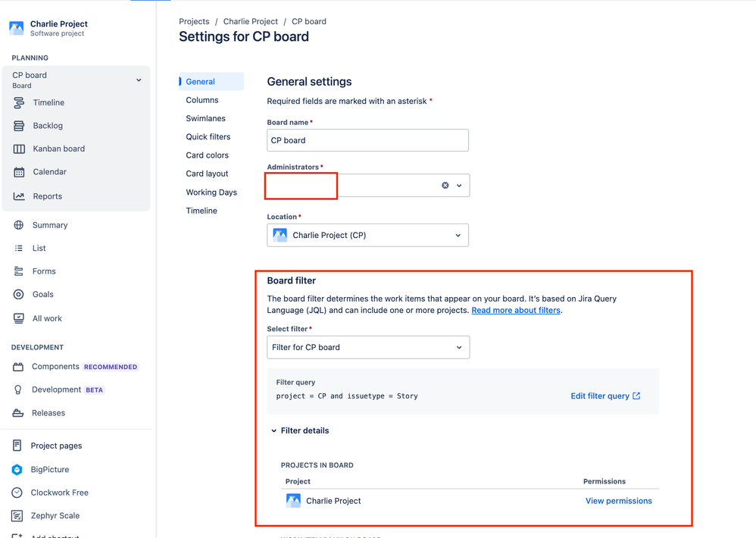Click the Summary globe icon
This screenshot has height=538, width=756.
tap(19, 225)
